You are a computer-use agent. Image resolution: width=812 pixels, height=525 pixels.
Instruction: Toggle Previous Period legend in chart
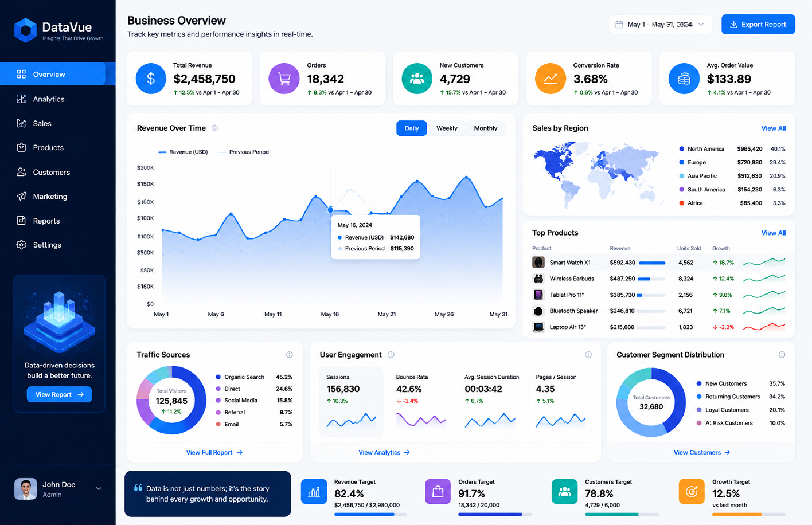coord(243,152)
